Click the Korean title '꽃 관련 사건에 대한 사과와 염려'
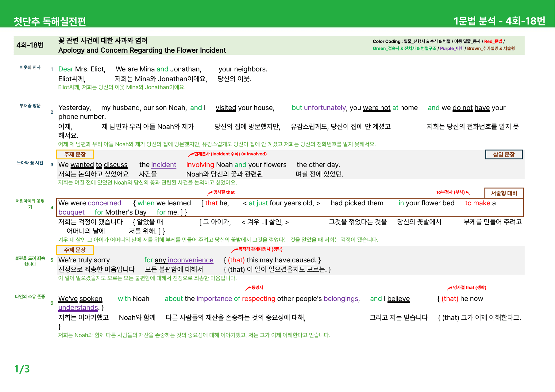The height and width of the screenshot is (392, 555). 103,40
